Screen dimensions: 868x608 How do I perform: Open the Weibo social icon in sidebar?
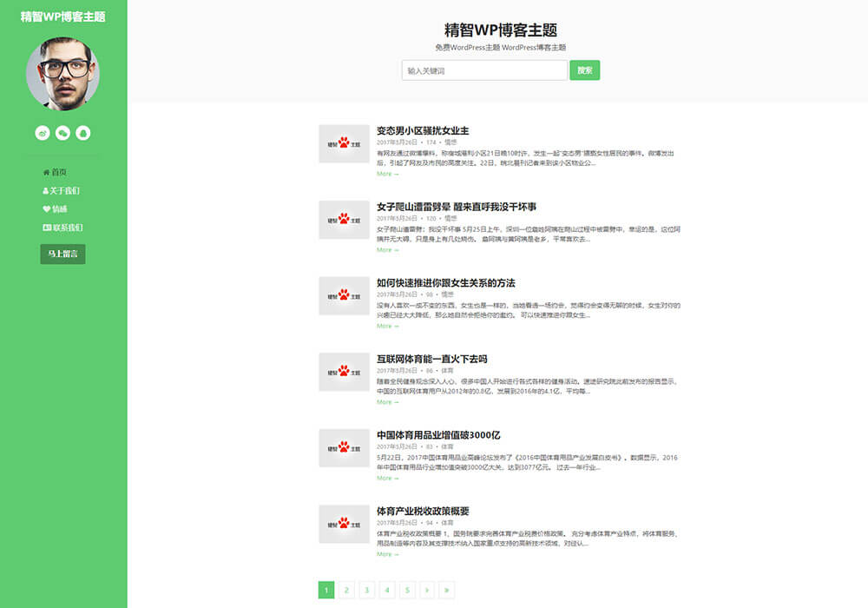42,133
